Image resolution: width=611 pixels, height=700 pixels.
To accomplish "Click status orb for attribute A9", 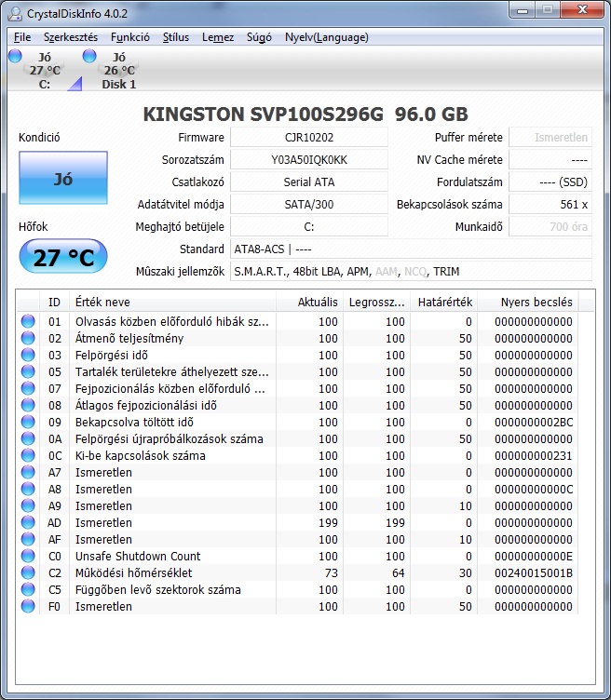I will 28,505.
